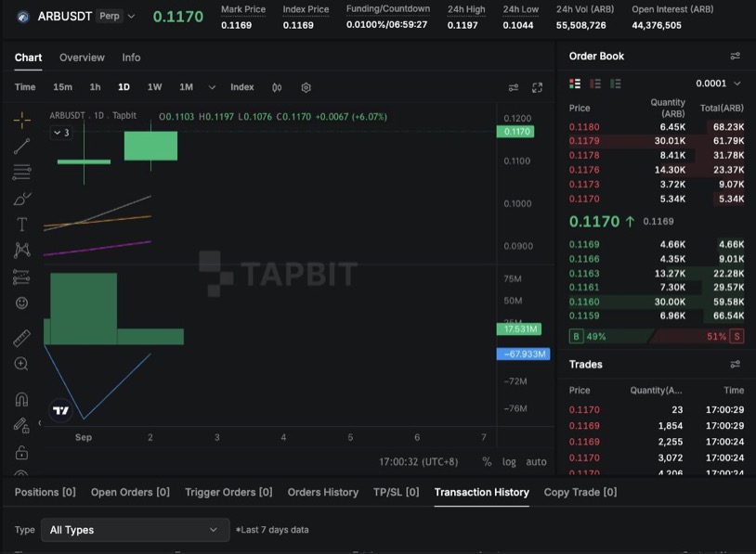Image resolution: width=756 pixels, height=554 pixels.
Task: Open the Info tab
Action: click(131, 58)
